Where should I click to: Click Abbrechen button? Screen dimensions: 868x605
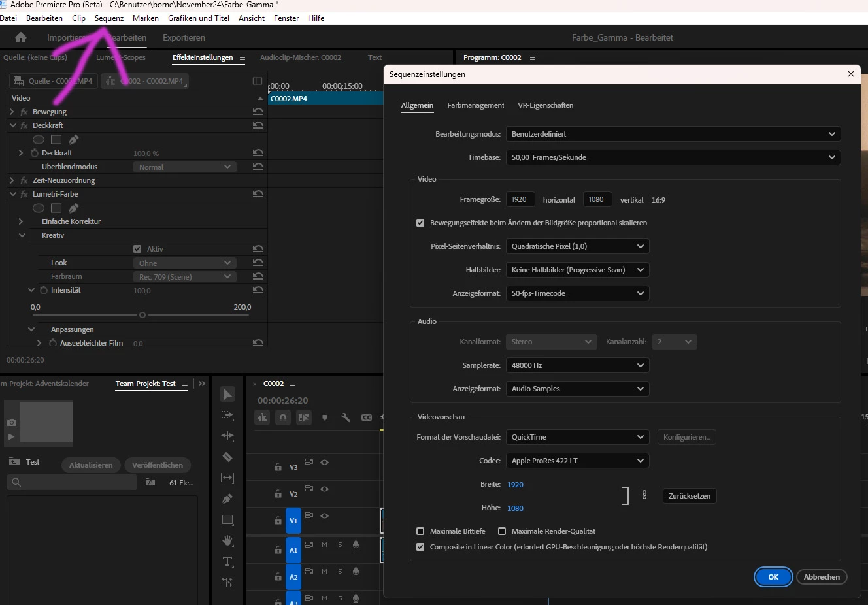point(822,577)
